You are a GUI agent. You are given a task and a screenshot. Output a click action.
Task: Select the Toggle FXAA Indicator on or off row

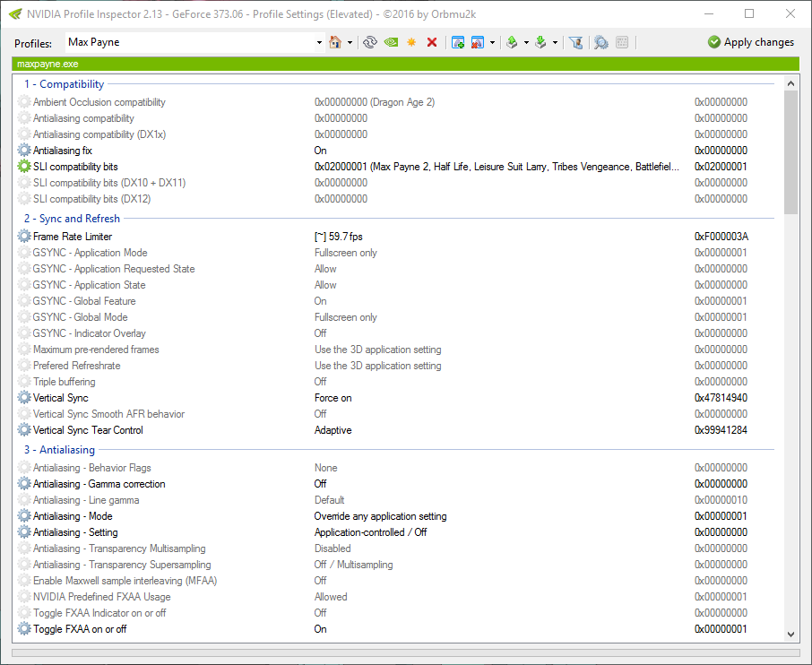pyautogui.click(x=396, y=613)
